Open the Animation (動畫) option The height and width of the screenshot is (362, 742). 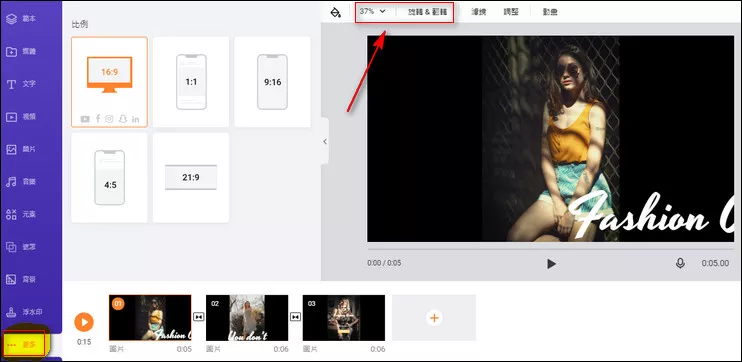[550, 12]
